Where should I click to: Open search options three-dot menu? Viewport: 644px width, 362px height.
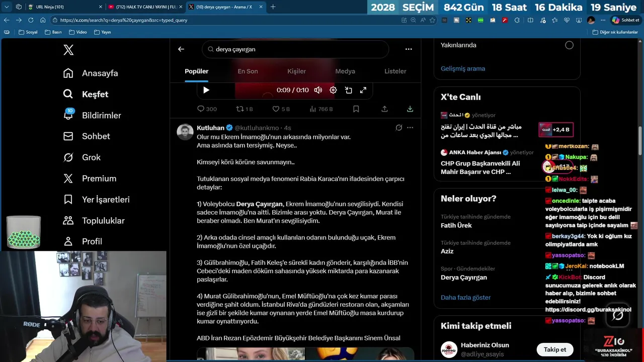coord(409,49)
